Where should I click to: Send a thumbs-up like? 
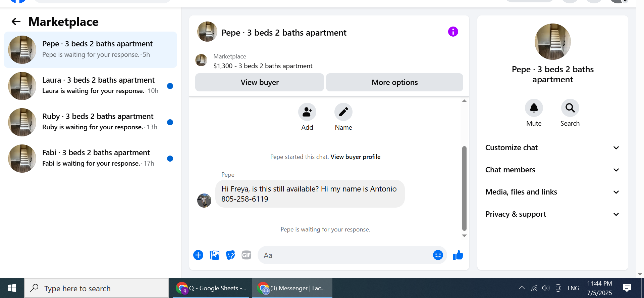coord(458,255)
